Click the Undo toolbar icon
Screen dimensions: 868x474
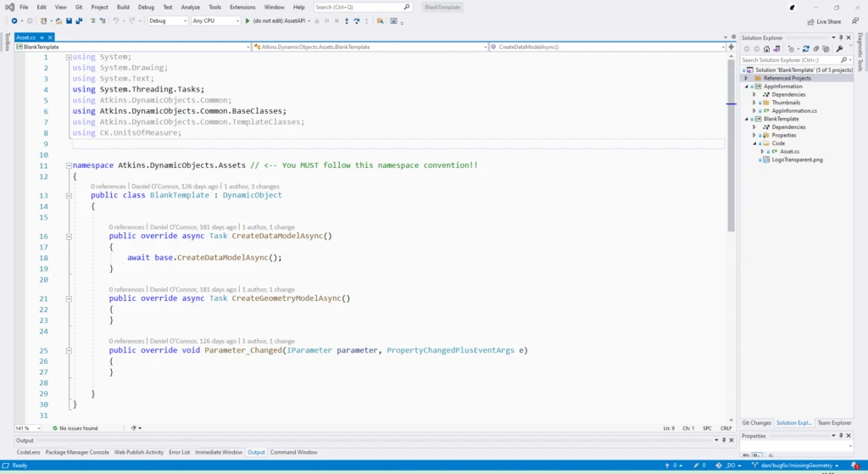coord(115,21)
